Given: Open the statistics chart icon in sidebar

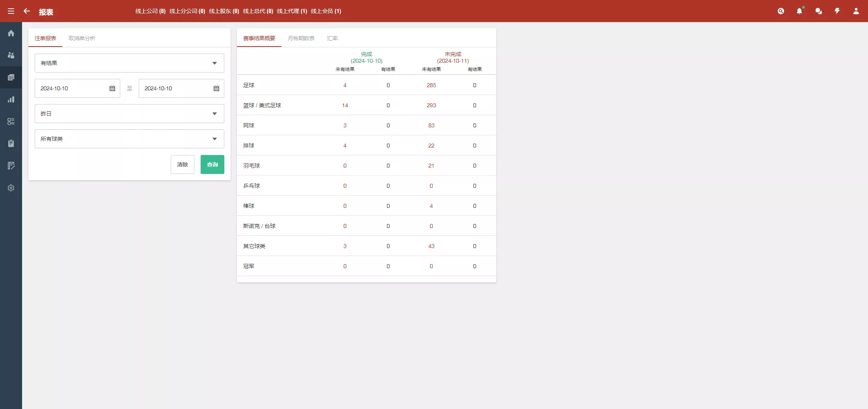Looking at the screenshot, I should pos(11,99).
